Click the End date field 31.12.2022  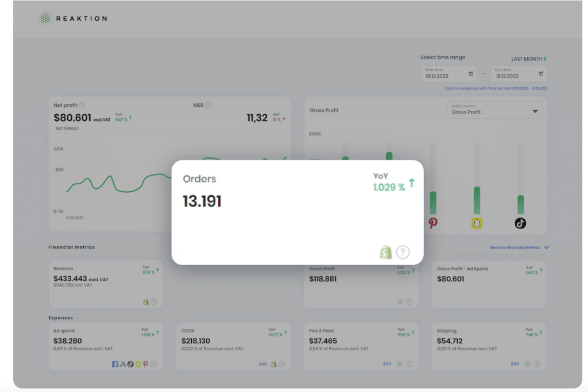point(519,74)
